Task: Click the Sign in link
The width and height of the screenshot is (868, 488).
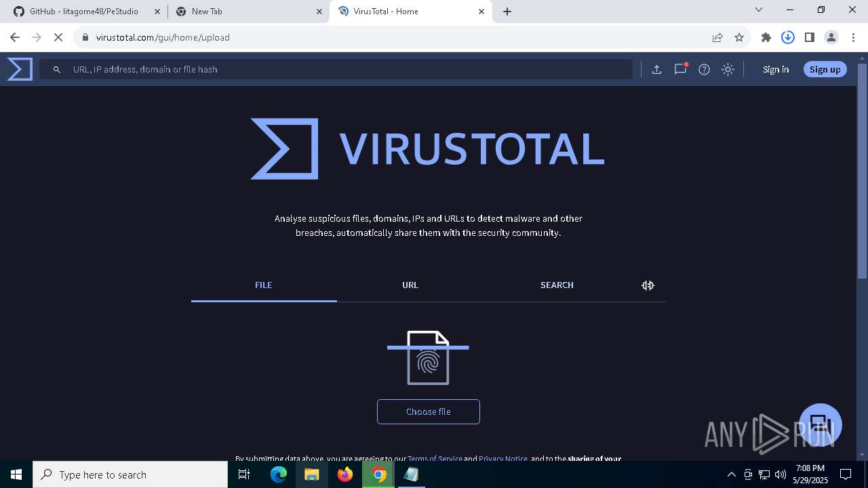Action: (776, 69)
